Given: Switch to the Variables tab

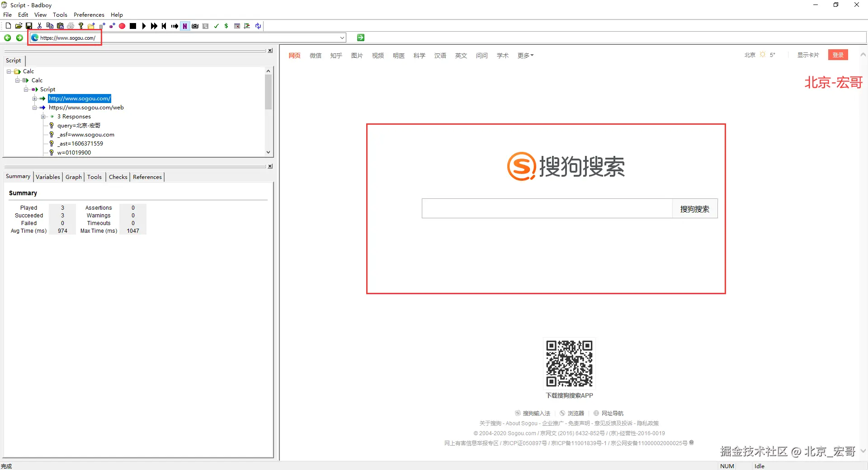Looking at the screenshot, I should click(48, 177).
